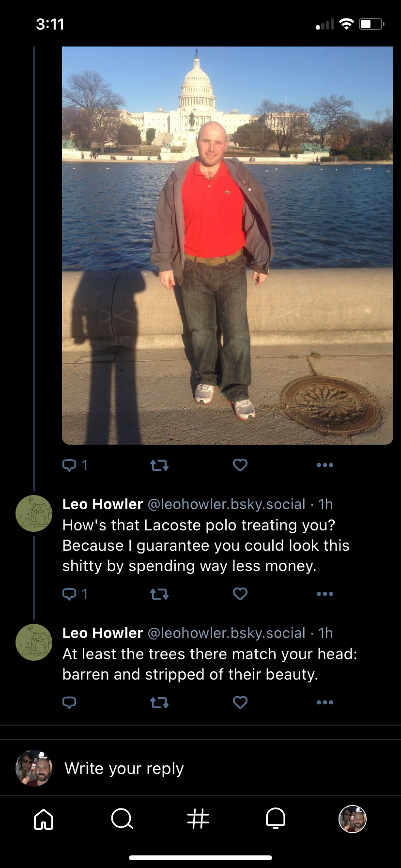Open options menu on barren trees comment
The height and width of the screenshot is (868, 401).
point(324,702)
